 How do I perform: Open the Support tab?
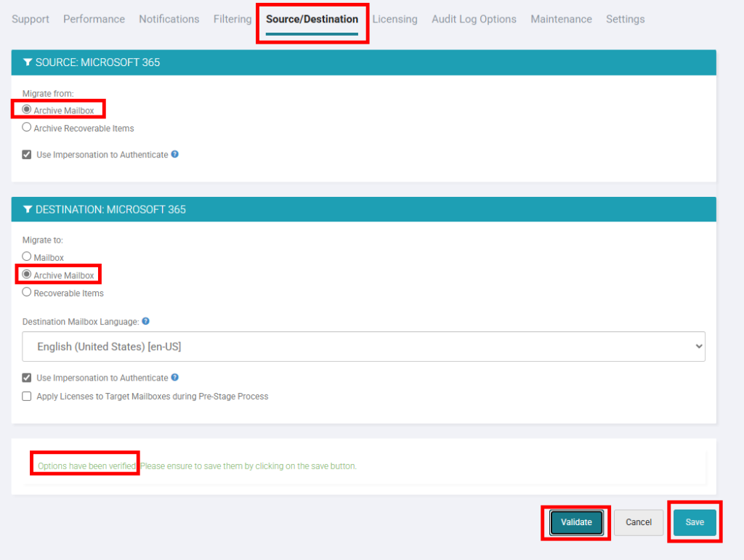31,19
